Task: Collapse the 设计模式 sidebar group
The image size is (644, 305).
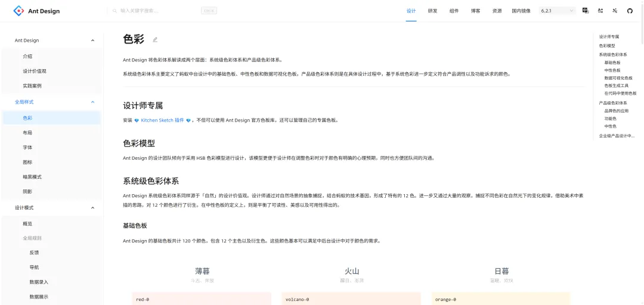Action: pyautogui.click(x=92, y=208)
